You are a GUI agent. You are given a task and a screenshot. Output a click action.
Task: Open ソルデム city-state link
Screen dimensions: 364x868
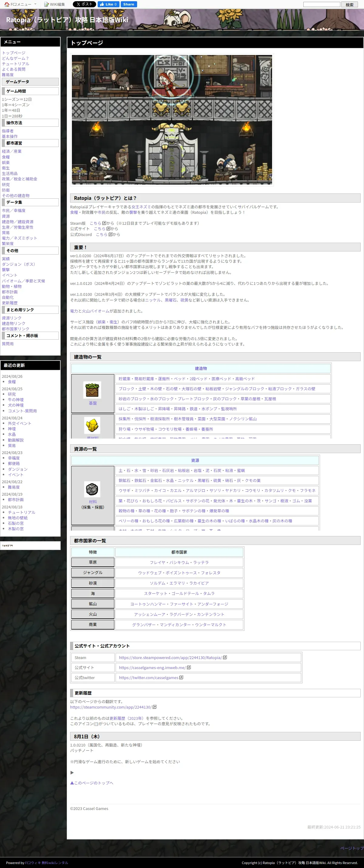[x=157, y=583]
